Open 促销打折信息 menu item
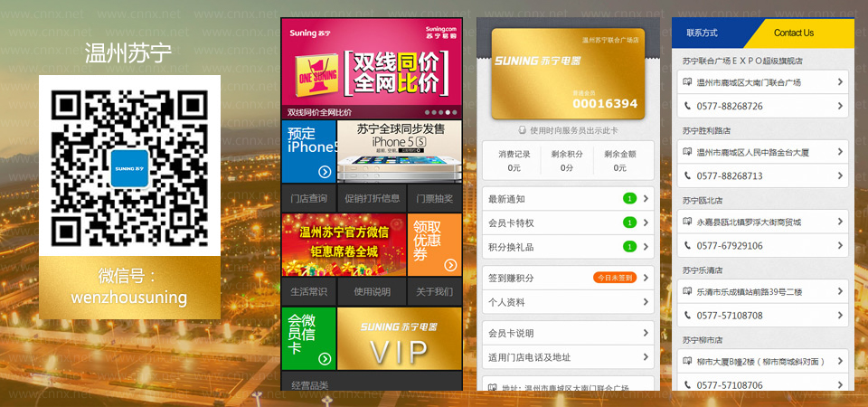This screenshot has height=407, width=868. point(372,198)
